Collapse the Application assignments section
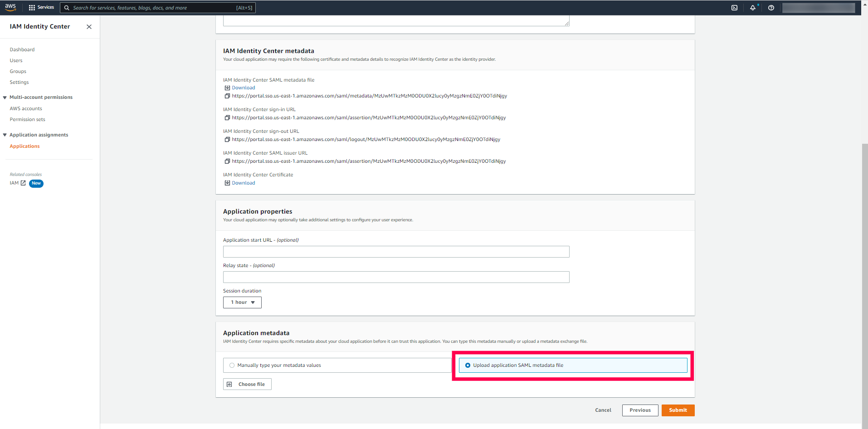868x429 pixels. point(5,135)
